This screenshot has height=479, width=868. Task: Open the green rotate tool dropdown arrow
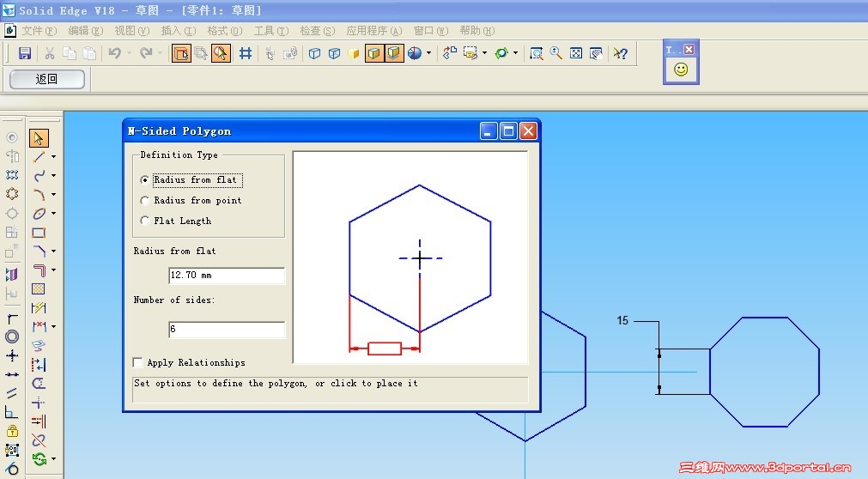coord(515,53)
